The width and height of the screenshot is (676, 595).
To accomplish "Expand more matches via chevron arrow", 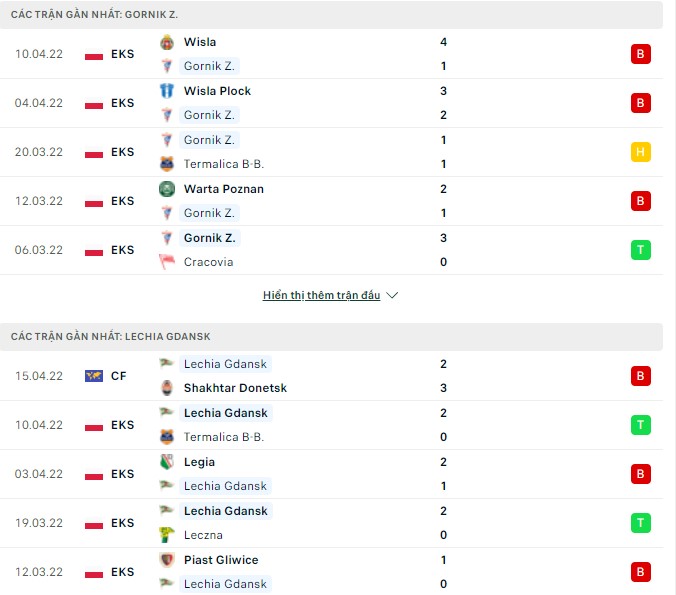I will tap(392, 295).
